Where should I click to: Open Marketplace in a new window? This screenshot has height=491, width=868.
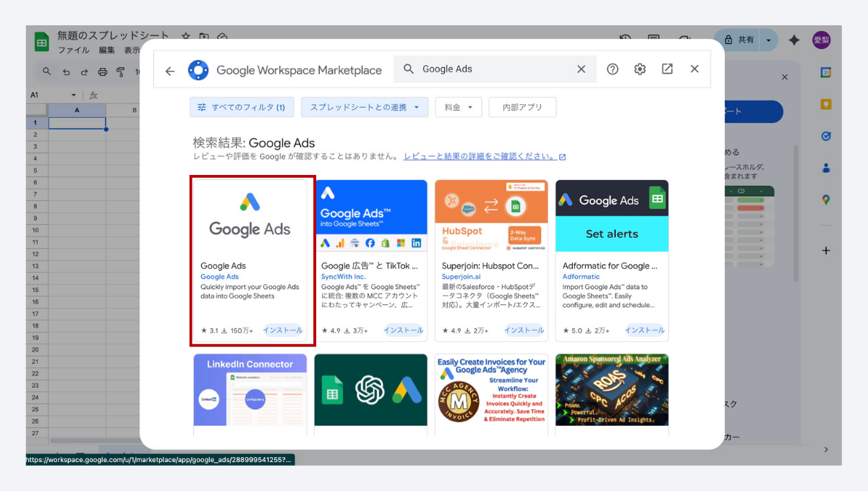tap(667, 69)
